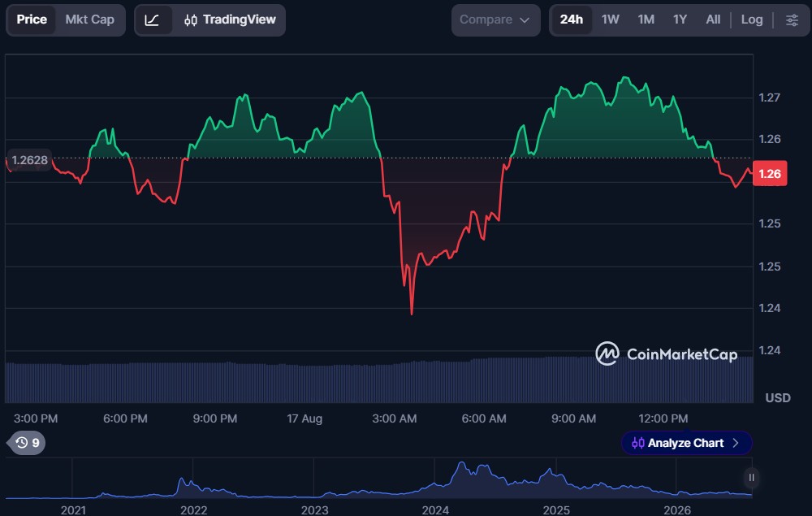Click the 6:00 PM time axis label
Viewport: 812px width, 516px height.
click(x=125, y=418)
